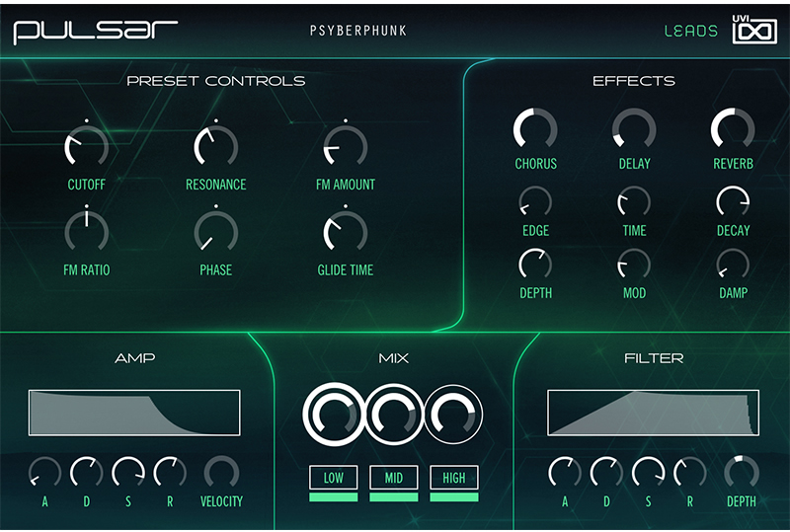Click the Glide Time knob

point(345,231)
